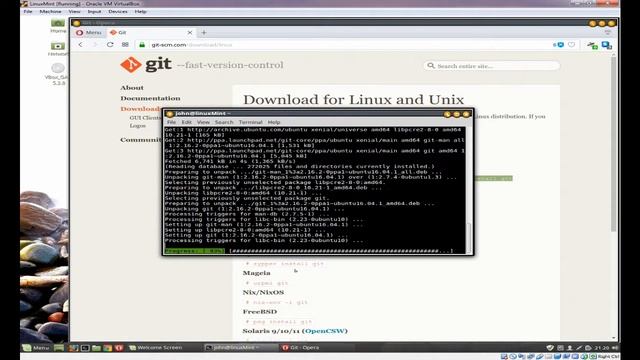Click the green padlock security icon
The height and width of the screenshot is (360, 640).
[142, 45]
